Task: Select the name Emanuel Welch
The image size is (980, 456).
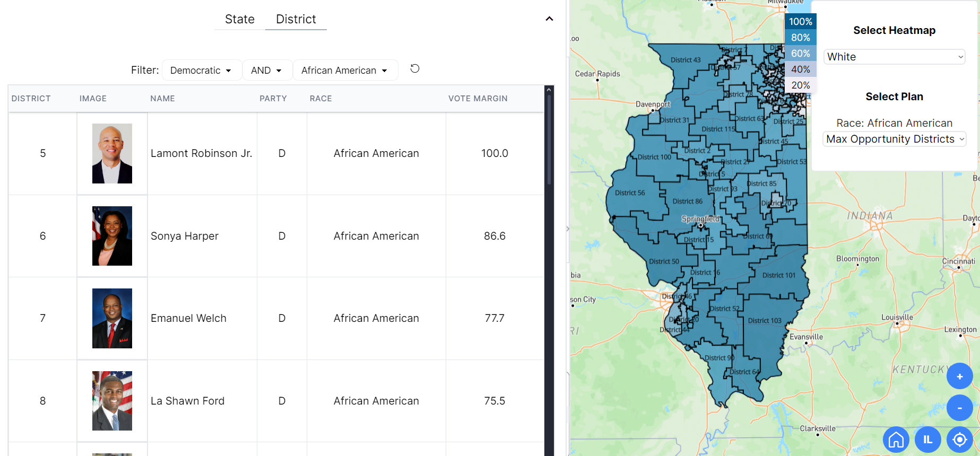Action: [x=188, y=318]
